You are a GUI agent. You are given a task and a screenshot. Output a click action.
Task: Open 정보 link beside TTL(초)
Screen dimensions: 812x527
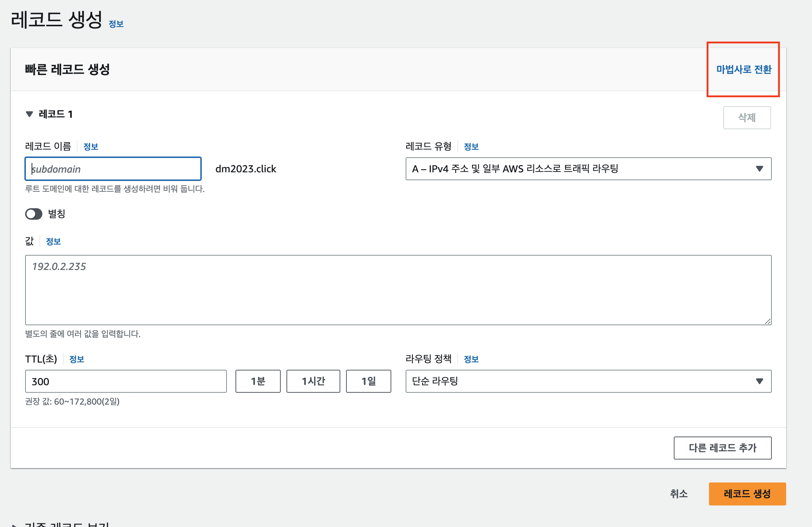(76, 359)
